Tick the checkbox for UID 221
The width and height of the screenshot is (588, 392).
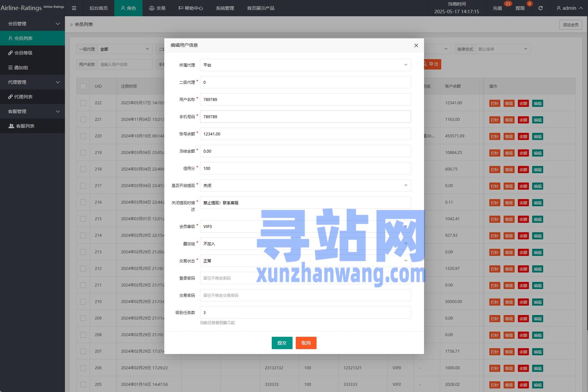[x=83, y=120]
